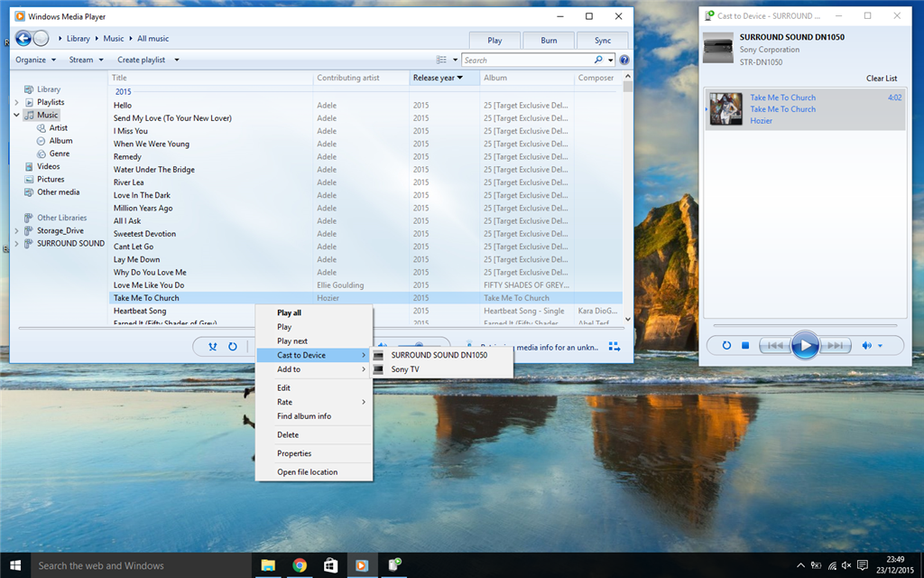This screenshot has height=578, width=924.
Task: Open the Organize menu
Action: pyautogui.click(x=35, y=60)
